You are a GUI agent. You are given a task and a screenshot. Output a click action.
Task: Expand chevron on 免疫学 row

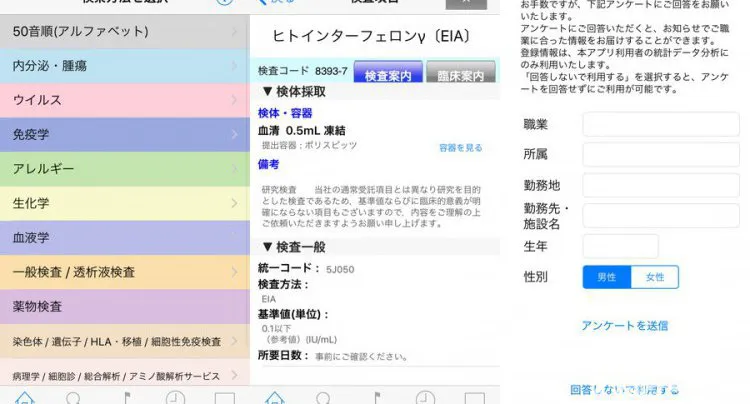pos(234,134)
